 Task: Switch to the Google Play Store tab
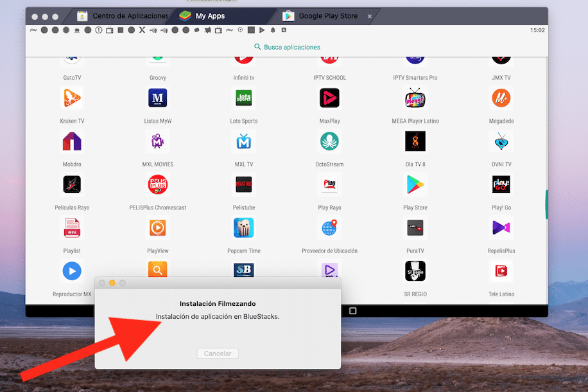tap(327, 16)
